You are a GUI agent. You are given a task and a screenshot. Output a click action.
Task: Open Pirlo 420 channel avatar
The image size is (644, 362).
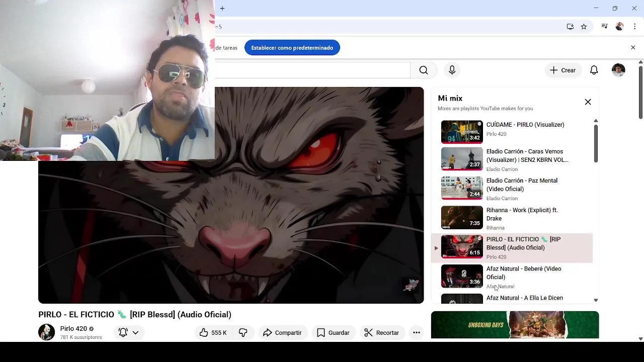pyautogui.click(x=47, y=332)
